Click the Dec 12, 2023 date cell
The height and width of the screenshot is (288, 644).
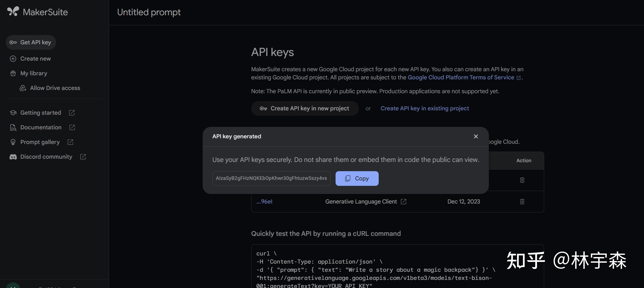click(x=464, y=202)
